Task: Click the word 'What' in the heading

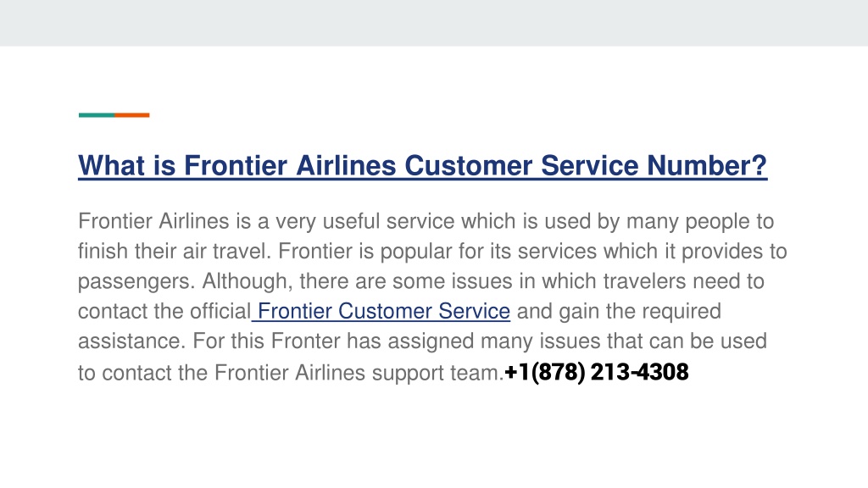Action: tap(111, 165)
